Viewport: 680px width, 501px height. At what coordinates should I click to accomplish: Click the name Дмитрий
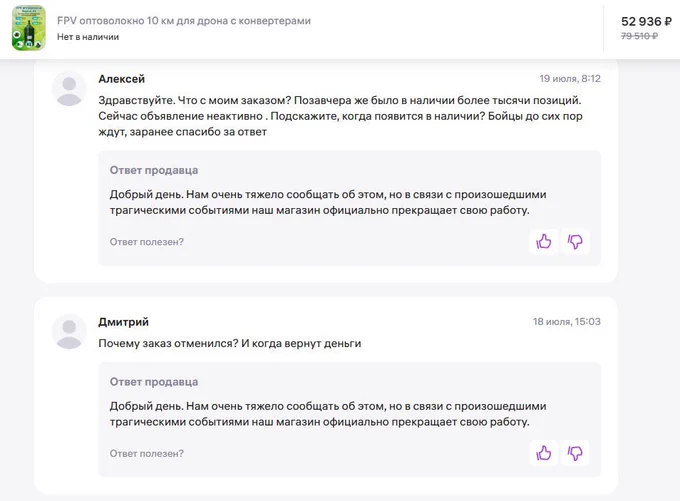[x=124, y=322]
